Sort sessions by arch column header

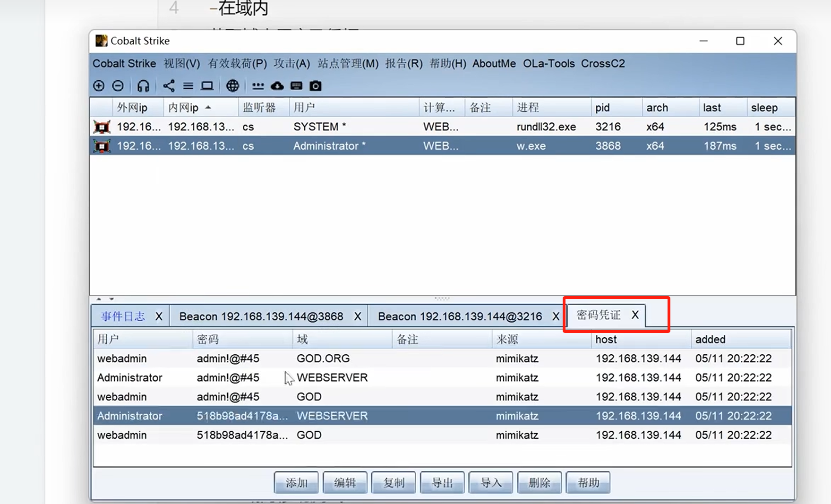(x=670, y=108)
